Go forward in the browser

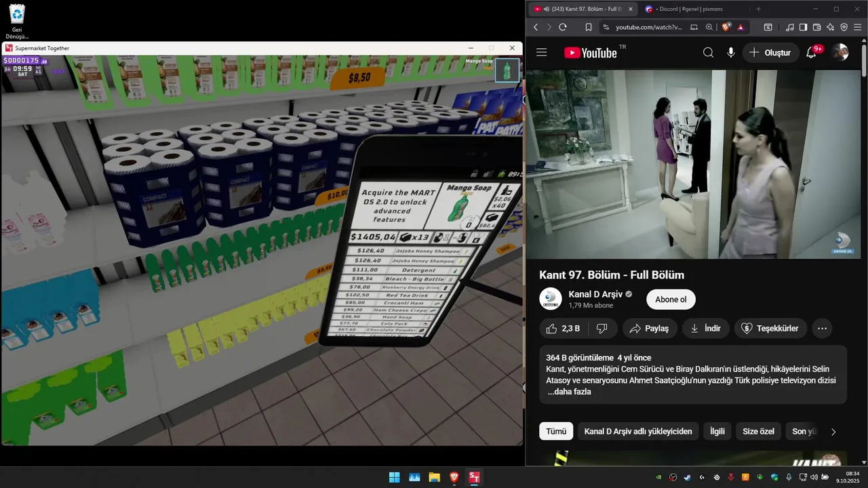pyautogui.click(x=549, y=27)
